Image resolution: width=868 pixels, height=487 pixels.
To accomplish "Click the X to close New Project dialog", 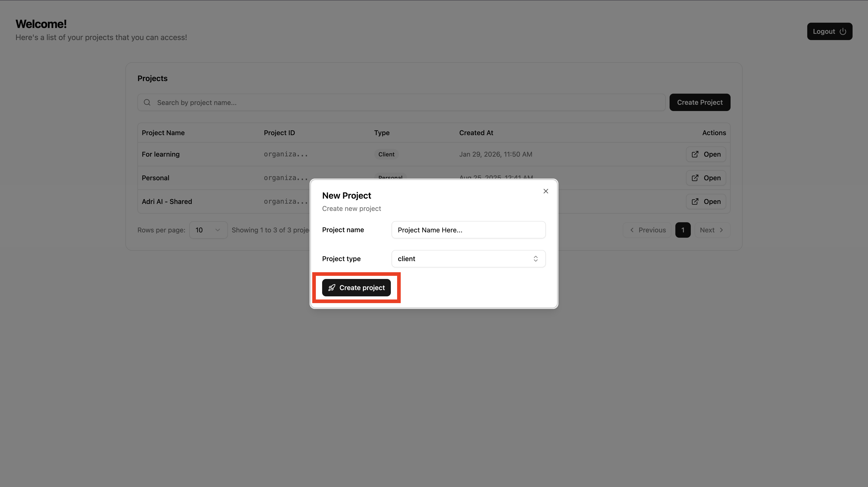I will (x=546, y=191).
